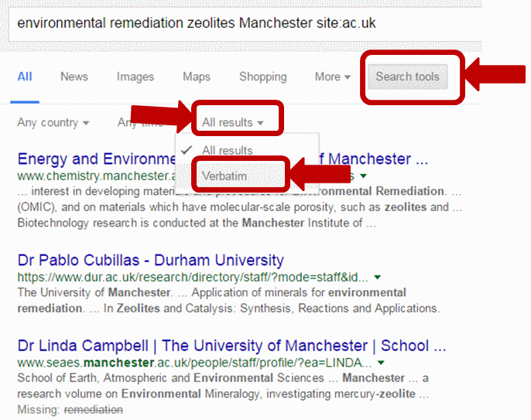Switch to the Images tab
Image resolution: width=531 pixels, height=420 pixels.
tap(135, 77)
